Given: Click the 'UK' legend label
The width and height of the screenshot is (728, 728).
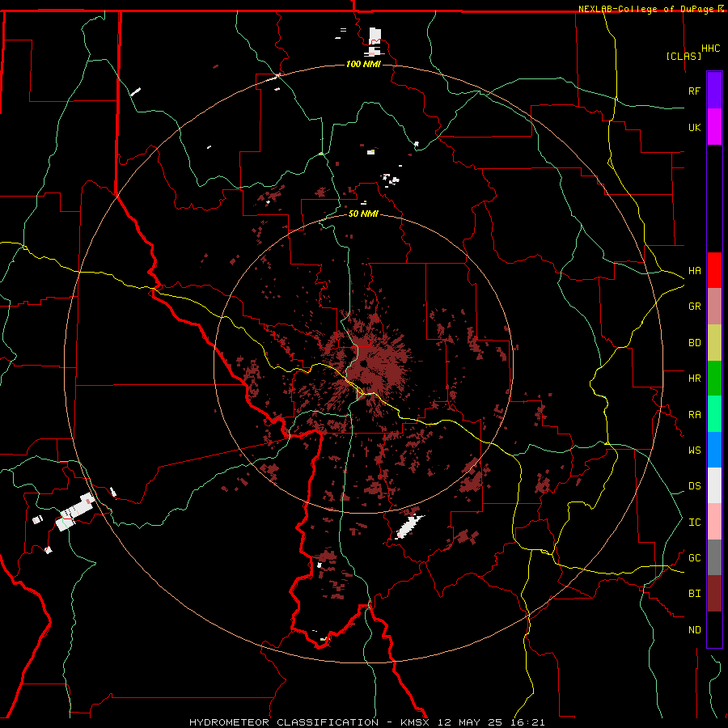Looking at the screenshot, I should point(694,127).
